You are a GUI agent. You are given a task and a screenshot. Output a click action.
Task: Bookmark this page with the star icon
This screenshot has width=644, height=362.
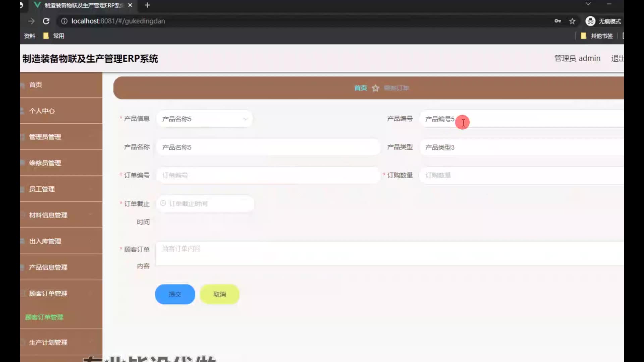[x=572, y=21]
